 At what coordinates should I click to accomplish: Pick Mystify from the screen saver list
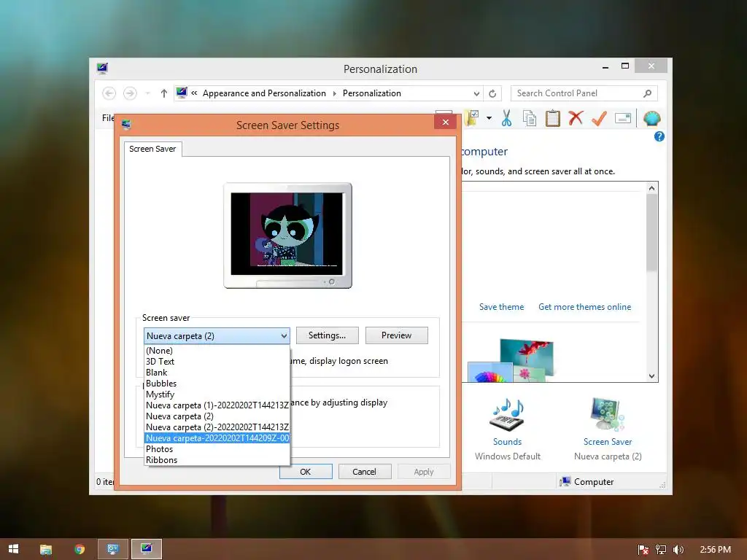(217, 394)
